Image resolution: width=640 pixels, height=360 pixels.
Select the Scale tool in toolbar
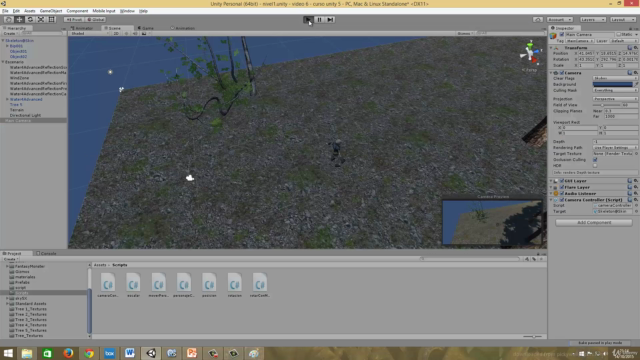41,19
